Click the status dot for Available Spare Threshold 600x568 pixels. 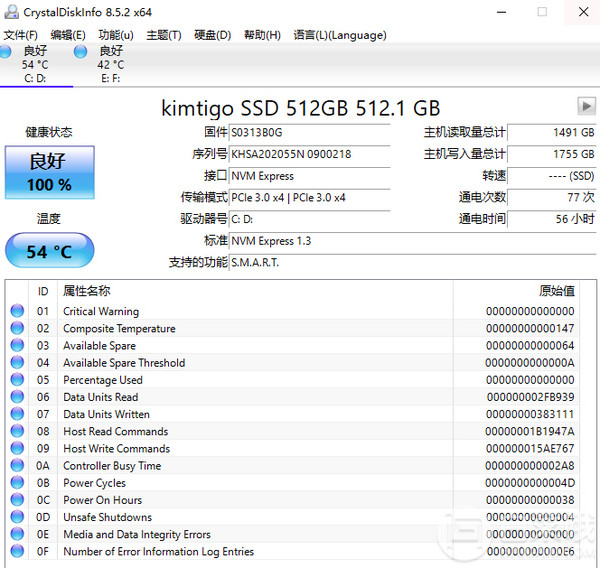point(17,362)
